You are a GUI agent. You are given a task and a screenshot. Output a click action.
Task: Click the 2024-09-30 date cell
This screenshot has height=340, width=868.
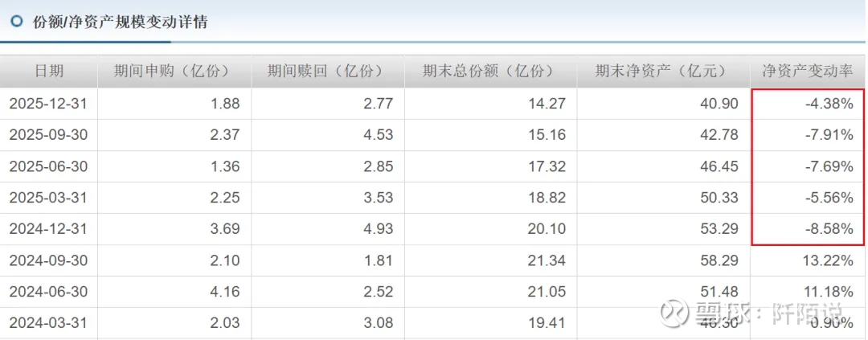48,260
